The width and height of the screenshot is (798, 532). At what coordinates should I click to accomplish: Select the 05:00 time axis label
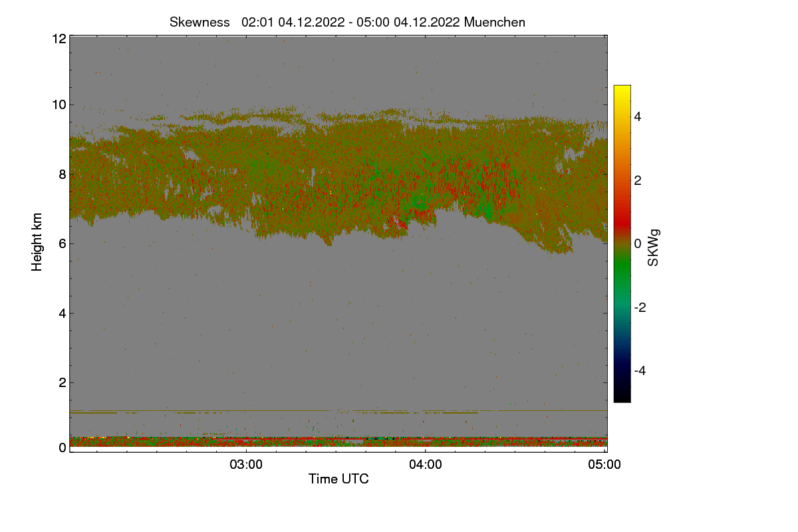604,465
